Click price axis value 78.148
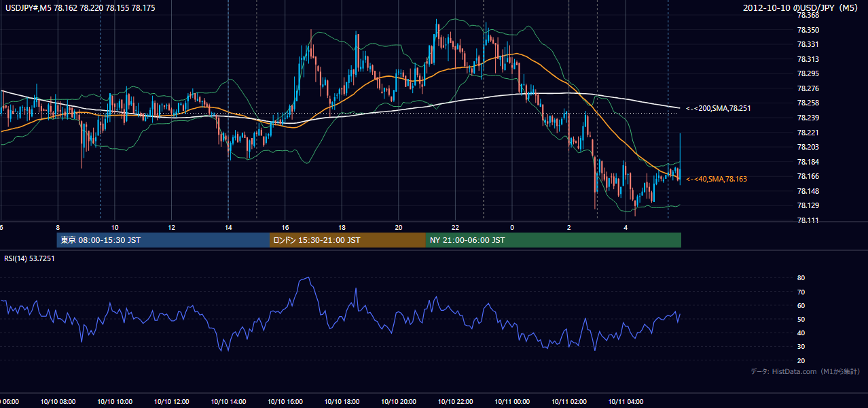 (x=808, y=191)
